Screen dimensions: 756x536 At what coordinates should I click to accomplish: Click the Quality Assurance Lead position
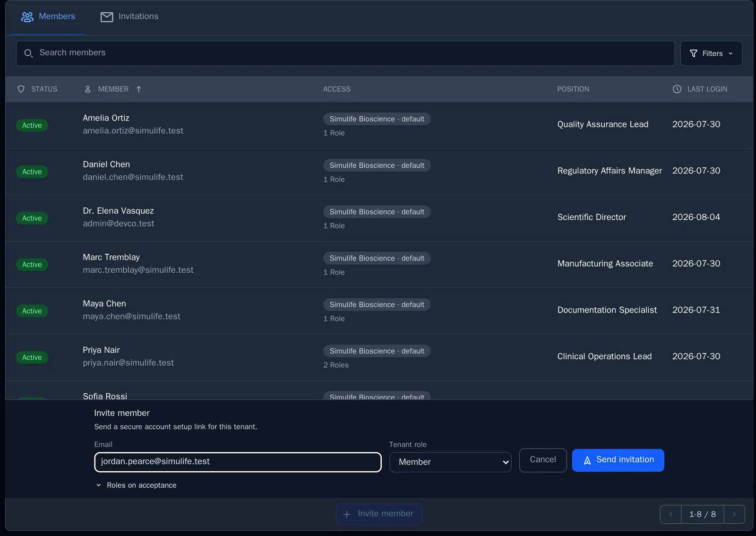[602, 124]
